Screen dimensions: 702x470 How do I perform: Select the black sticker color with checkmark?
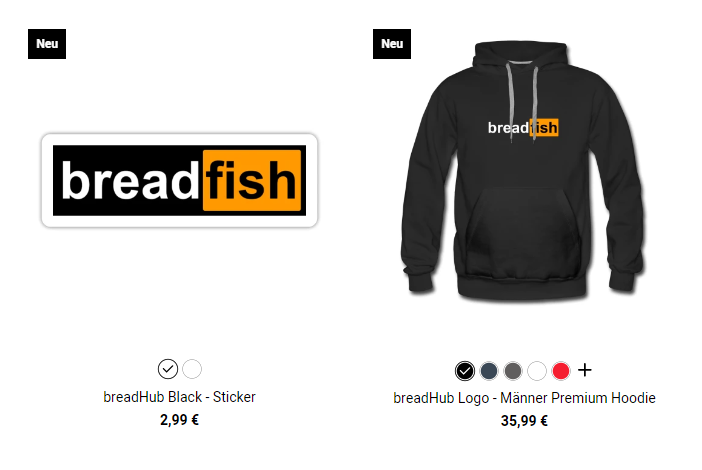point(168,369)
